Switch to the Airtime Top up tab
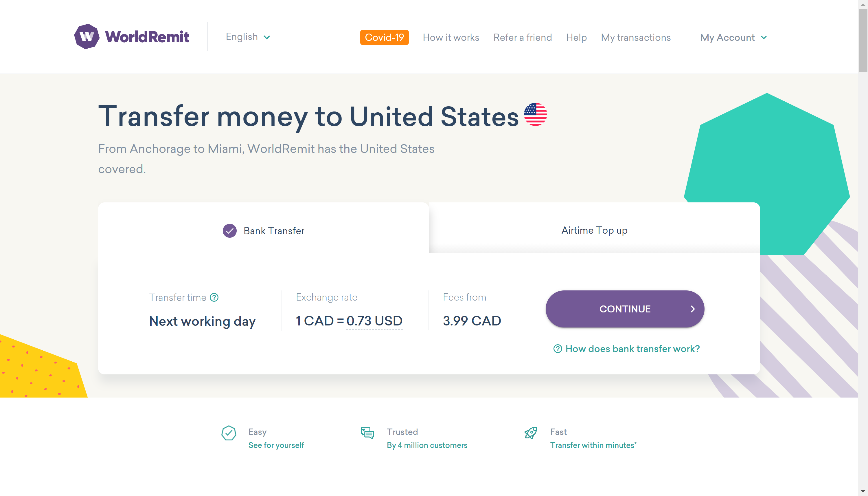This screenshot has height=496, width=868. point(594,230)
